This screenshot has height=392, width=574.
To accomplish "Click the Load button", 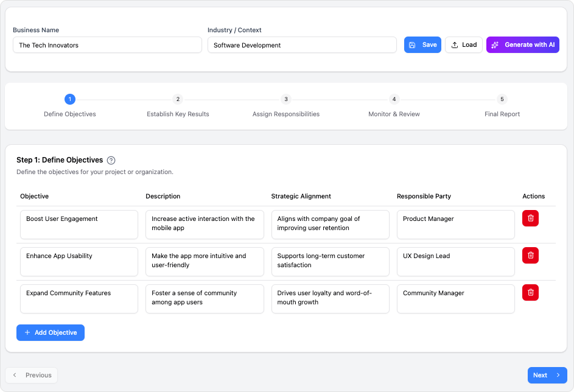I will coord(463,44).
